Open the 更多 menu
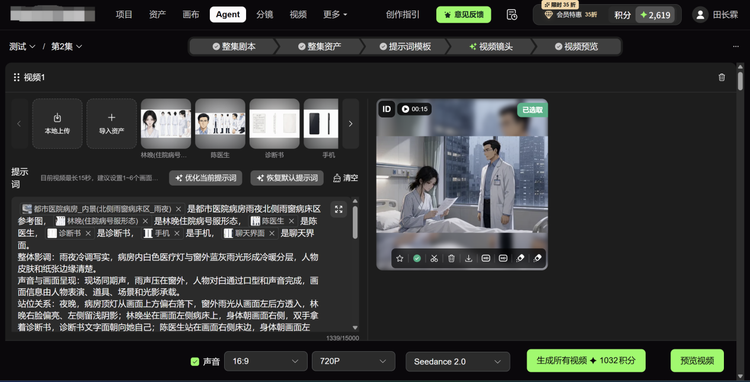The height and width of the screenshot is (382, 750). 335,14
